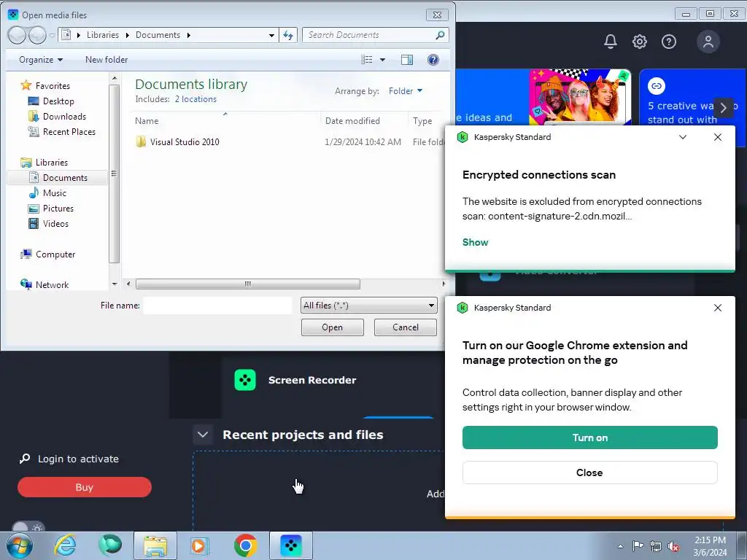The width and height of the screenshot is (747, 560).
Task: Go to next banner with arrow
Action: 723,108
